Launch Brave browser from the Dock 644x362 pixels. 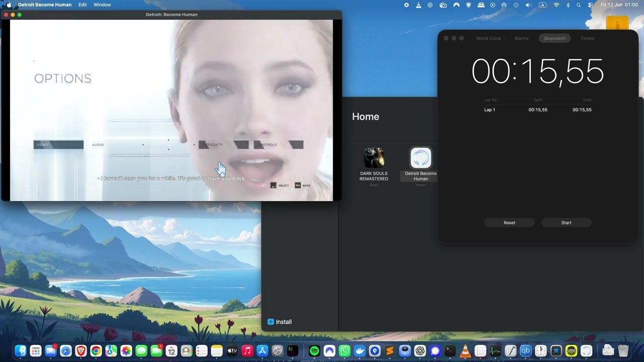click(x=81, y=351)
